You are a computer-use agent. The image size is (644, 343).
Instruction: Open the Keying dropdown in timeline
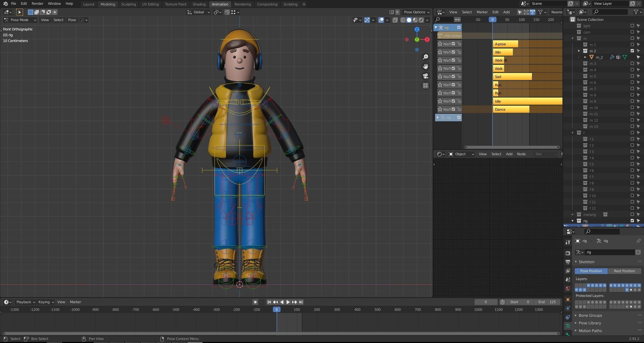pos(46,302)
